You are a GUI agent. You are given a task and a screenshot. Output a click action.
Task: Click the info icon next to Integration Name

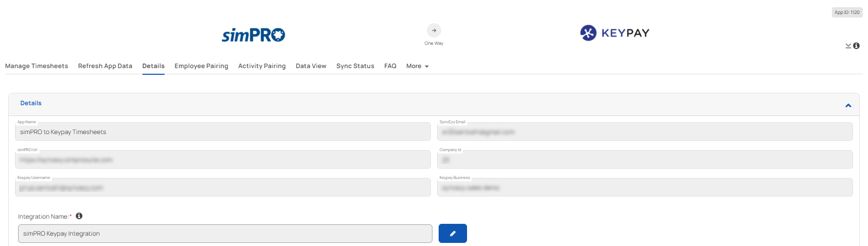[x=79, y=216]
